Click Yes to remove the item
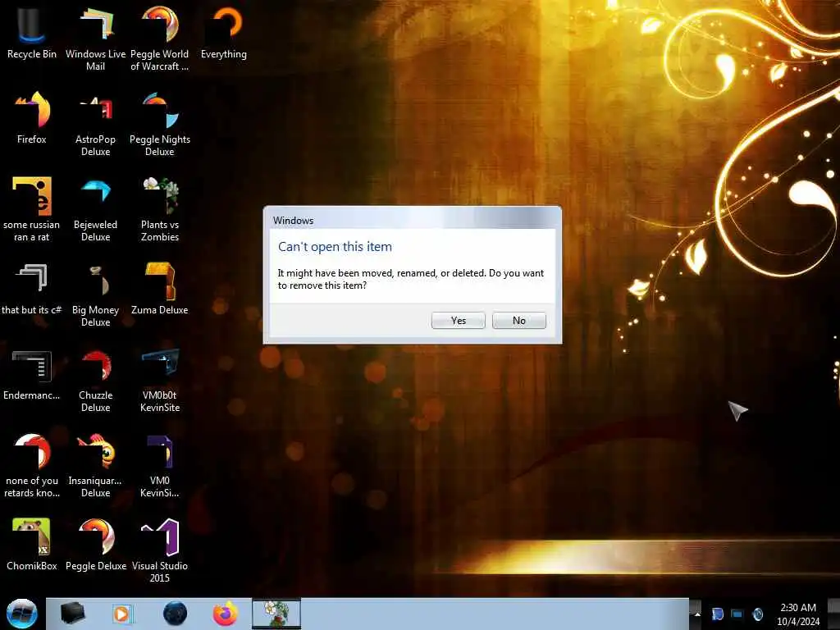The height and width of the screenshot is (630, 840). pos(458,321)
